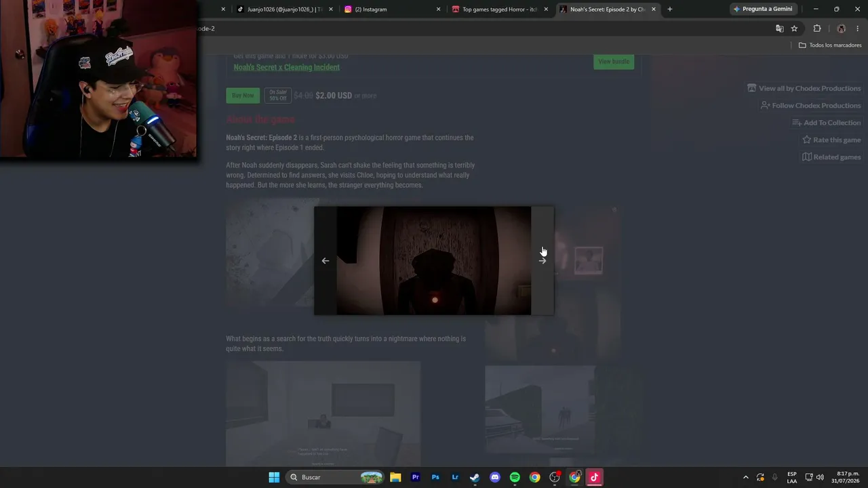The image size is (868, 488).
Task: Open Noah's Secret x Cleaning Incident link
Action: (287, 67)
